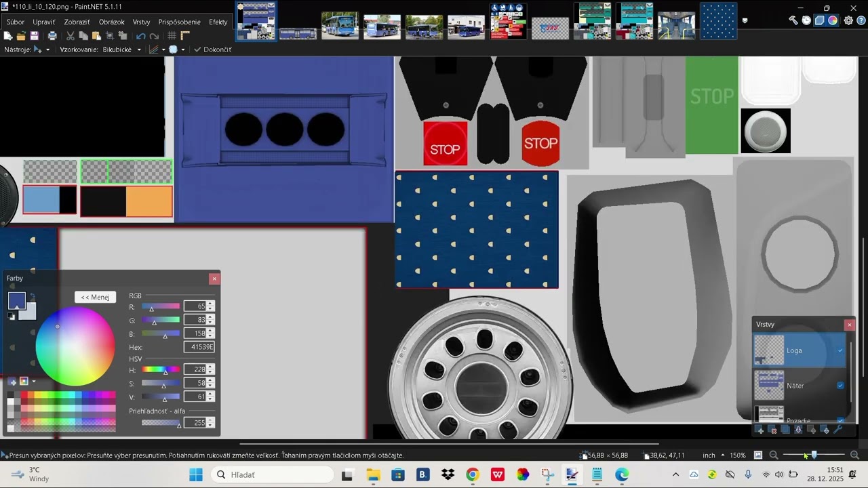868x488 pixels.
Task: Click the merge layer down icon
Action: coord(798,430)
